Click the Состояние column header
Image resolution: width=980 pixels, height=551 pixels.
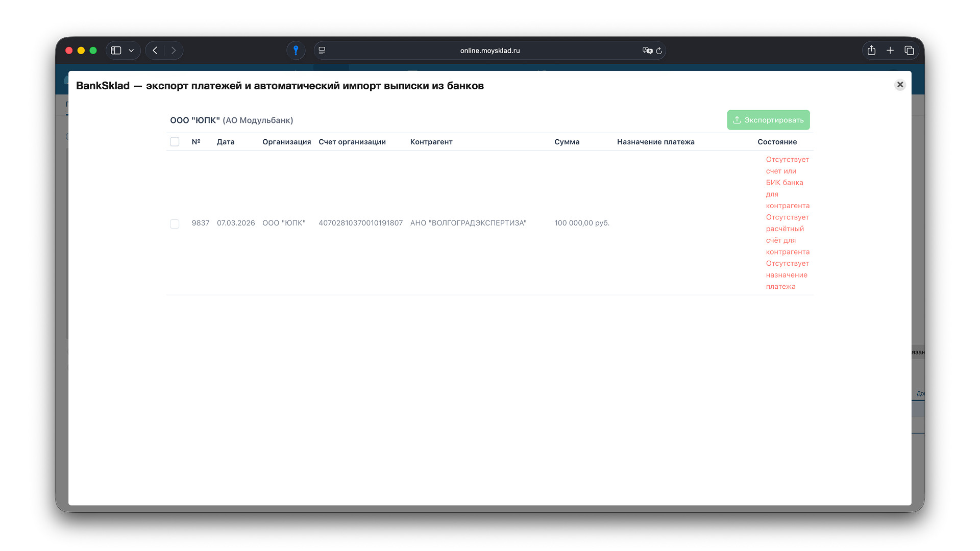777,142
